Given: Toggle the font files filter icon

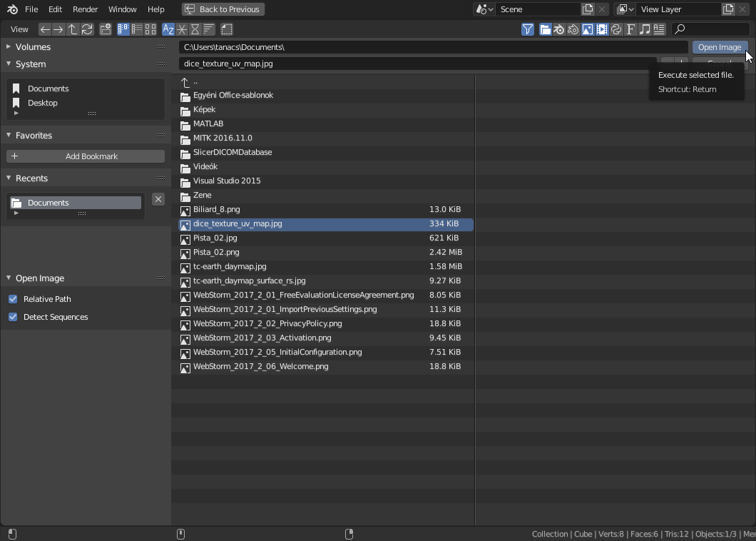Looking at the screenshot, I should tap(630, 29).
